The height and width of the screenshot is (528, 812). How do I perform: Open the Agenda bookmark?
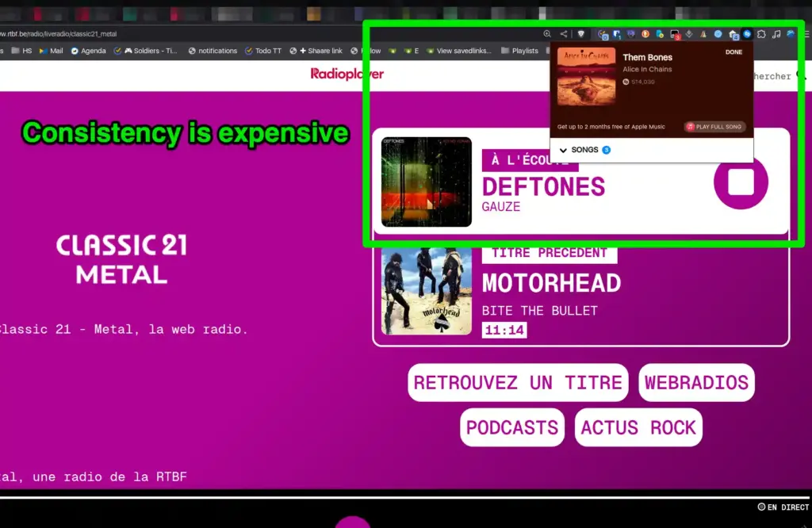(89, 51)
